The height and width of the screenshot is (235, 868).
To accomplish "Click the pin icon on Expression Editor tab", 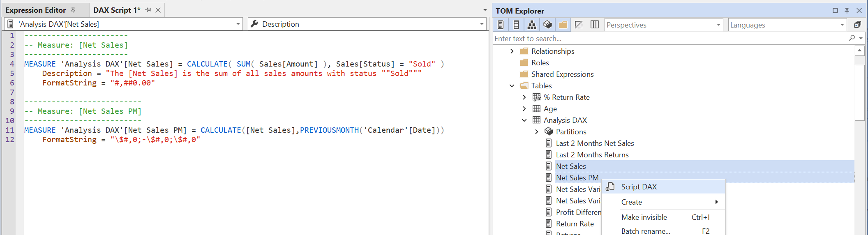I will pyautogui.click(x=73, y=10).
